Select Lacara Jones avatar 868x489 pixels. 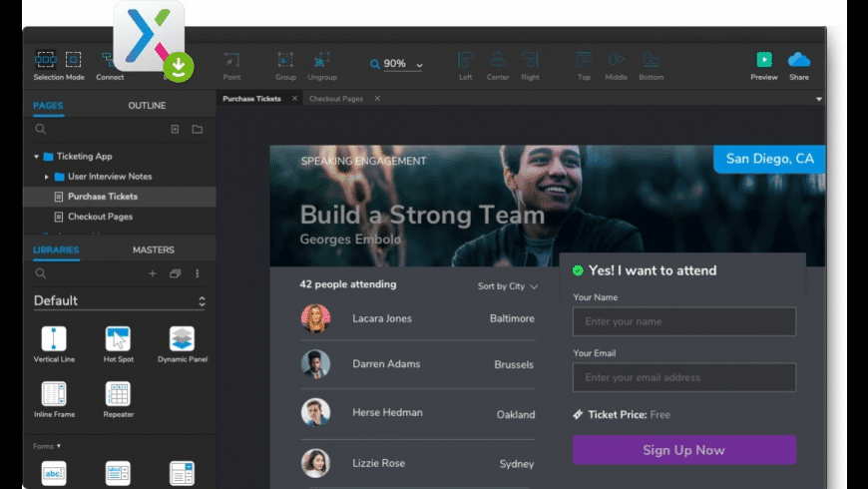(315, 318)
